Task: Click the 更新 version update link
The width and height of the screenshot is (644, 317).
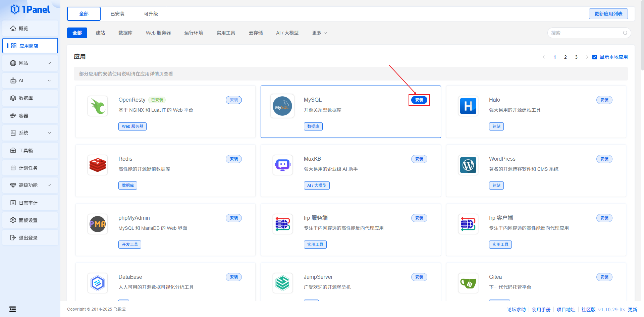Action: click(x=633, y=310)
